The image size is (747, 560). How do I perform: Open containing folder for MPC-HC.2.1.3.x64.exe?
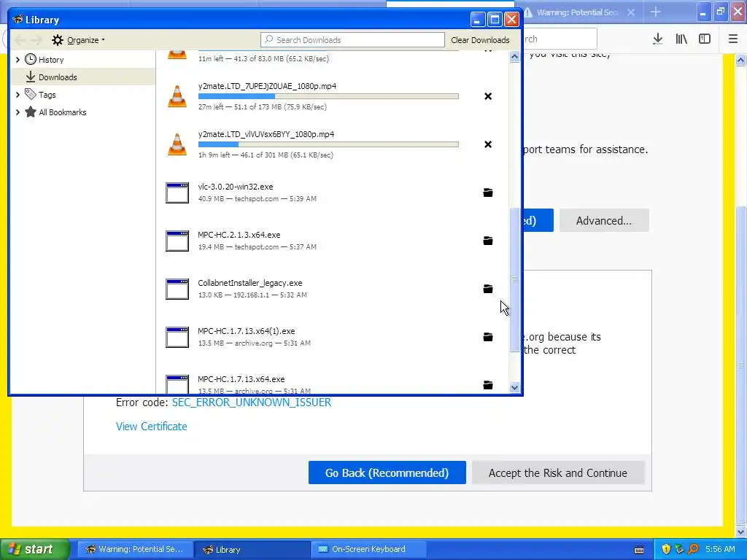pos(488,241)
